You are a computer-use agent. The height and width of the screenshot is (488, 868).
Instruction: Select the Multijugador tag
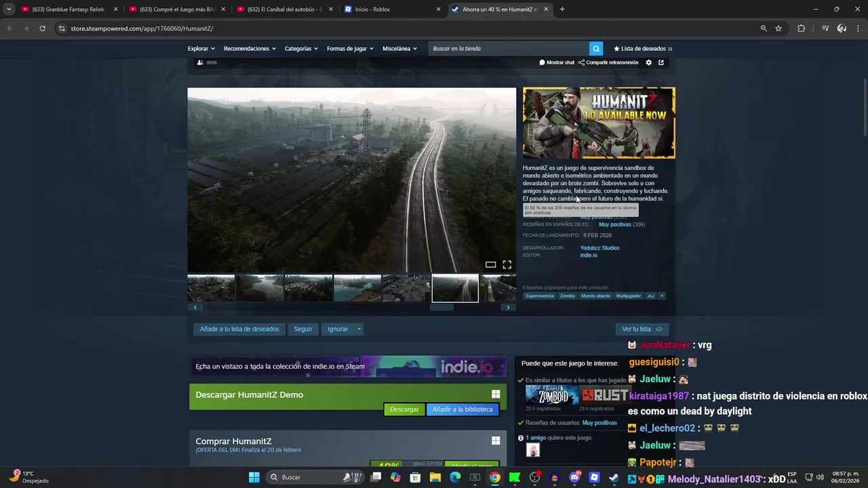coord(629,296)
